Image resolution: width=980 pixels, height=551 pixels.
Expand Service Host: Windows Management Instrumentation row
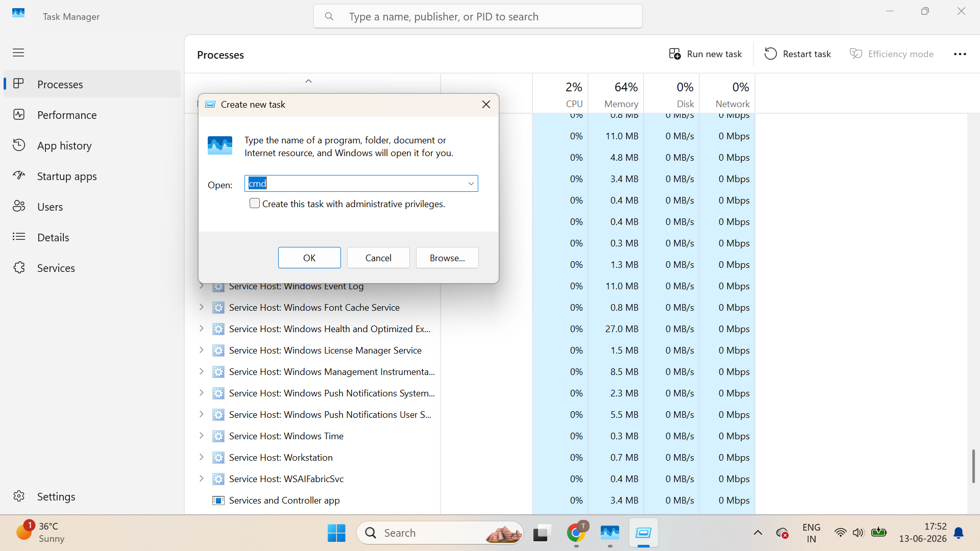tap(201, 371)
